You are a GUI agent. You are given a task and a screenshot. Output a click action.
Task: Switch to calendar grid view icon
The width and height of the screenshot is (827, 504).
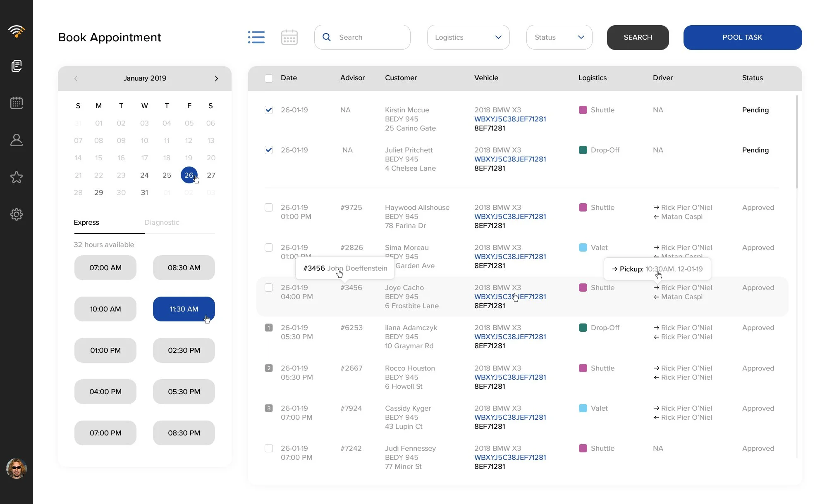[x=289, y=37]
